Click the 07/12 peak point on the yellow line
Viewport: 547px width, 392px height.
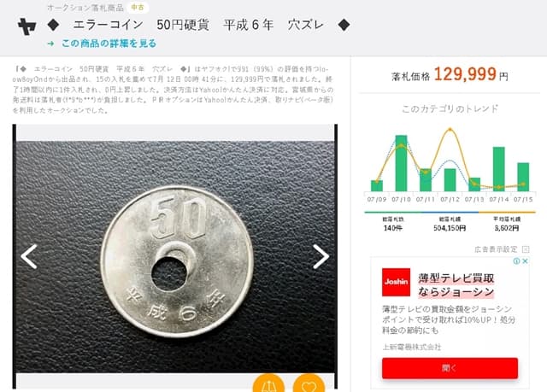[x=450, y=129]
